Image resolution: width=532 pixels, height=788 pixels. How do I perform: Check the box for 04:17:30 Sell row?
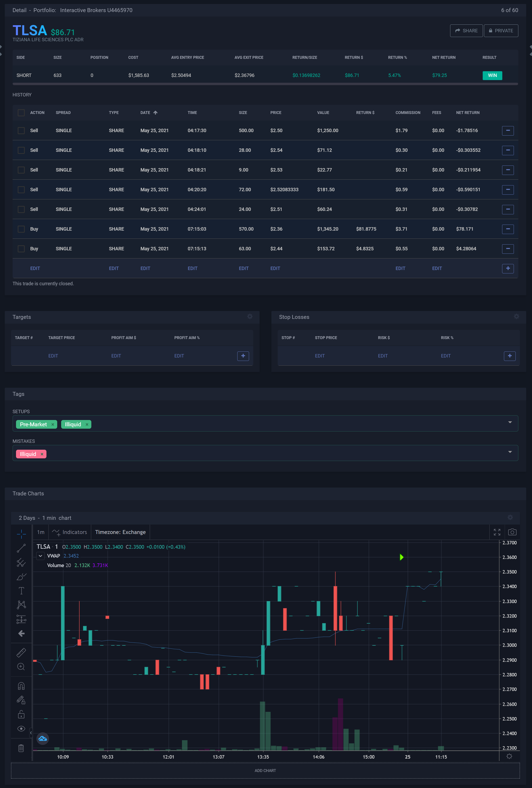click(x=21, y=131)
